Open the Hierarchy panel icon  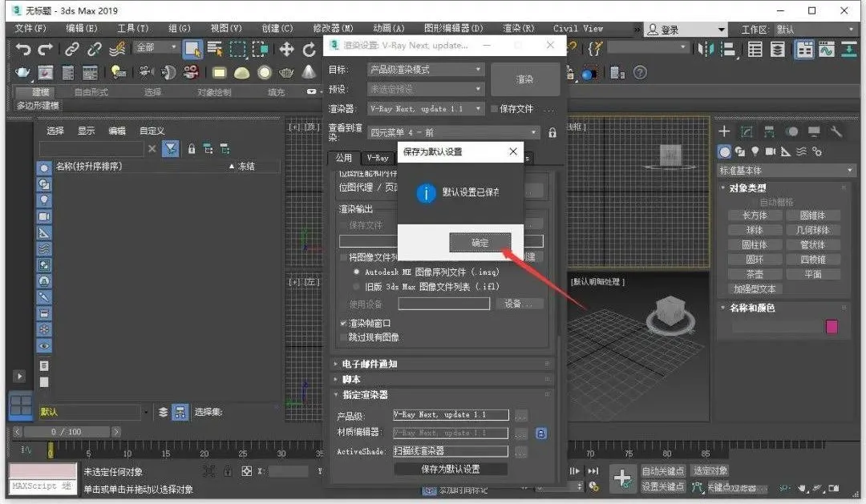click(x=769, y=131)
